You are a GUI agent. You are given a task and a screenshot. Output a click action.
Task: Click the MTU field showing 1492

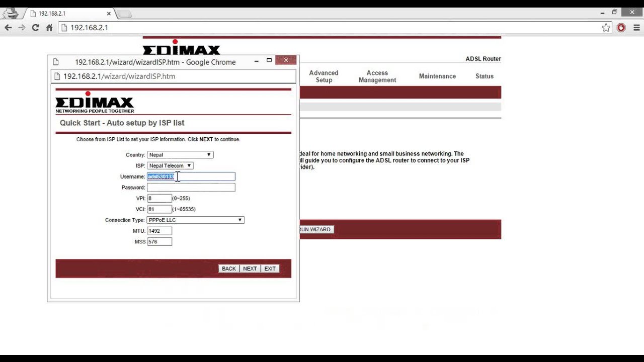(x=159, y=231)
